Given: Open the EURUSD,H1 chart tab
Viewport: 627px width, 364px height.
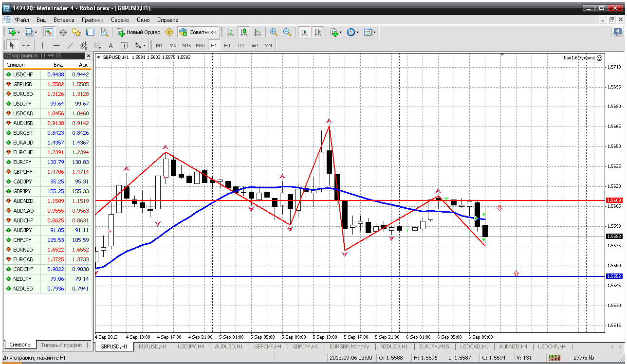Looking at the screenshot, I should 152,346.
